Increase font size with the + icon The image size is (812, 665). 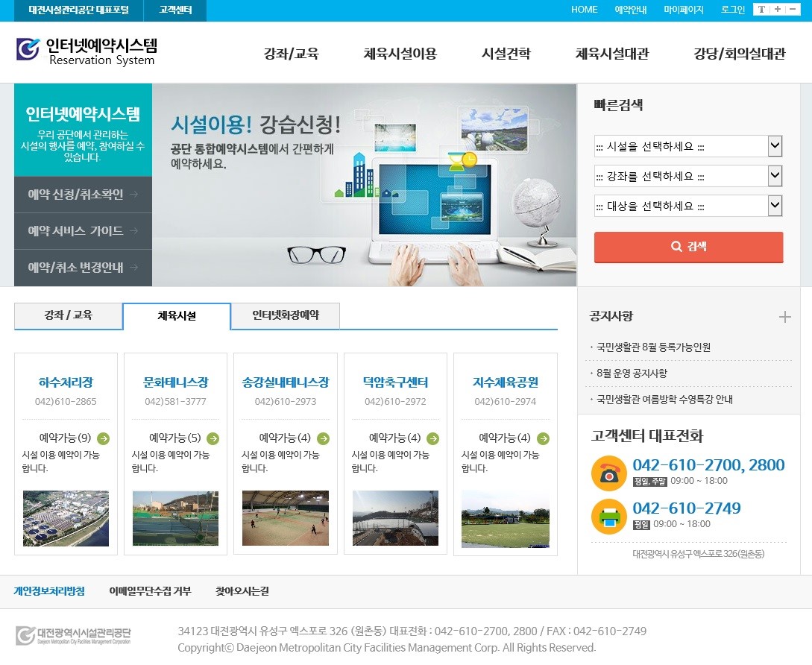[778, 10]
